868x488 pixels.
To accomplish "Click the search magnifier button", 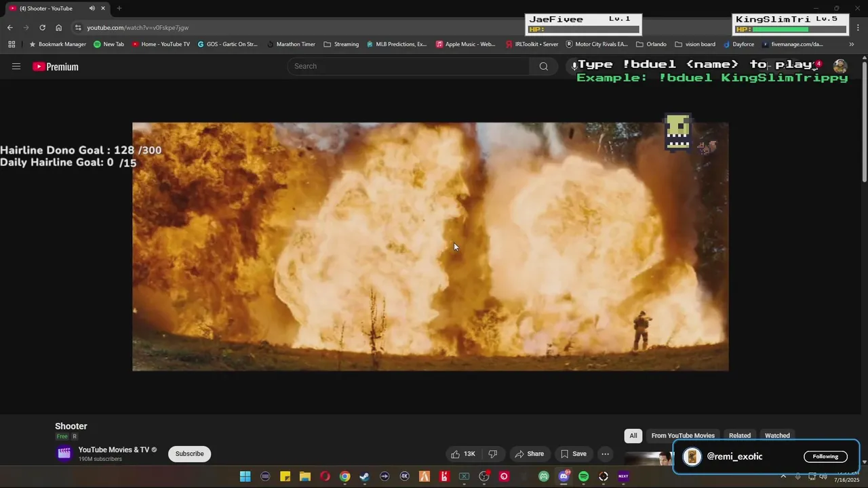I will click(x=543, y=66).
